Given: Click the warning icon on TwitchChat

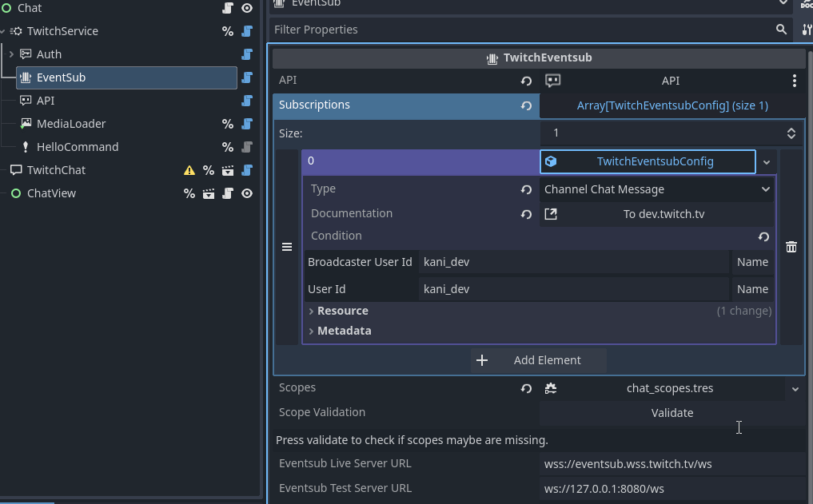Looking at the screenshot, I should coord(189,170).
